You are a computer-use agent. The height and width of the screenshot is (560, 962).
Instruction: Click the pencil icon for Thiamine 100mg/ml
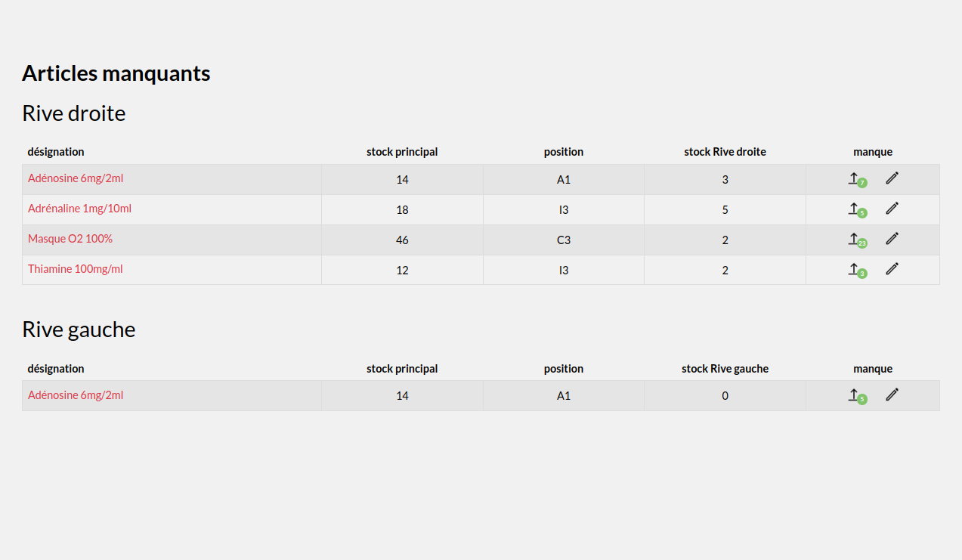[892, 268]
